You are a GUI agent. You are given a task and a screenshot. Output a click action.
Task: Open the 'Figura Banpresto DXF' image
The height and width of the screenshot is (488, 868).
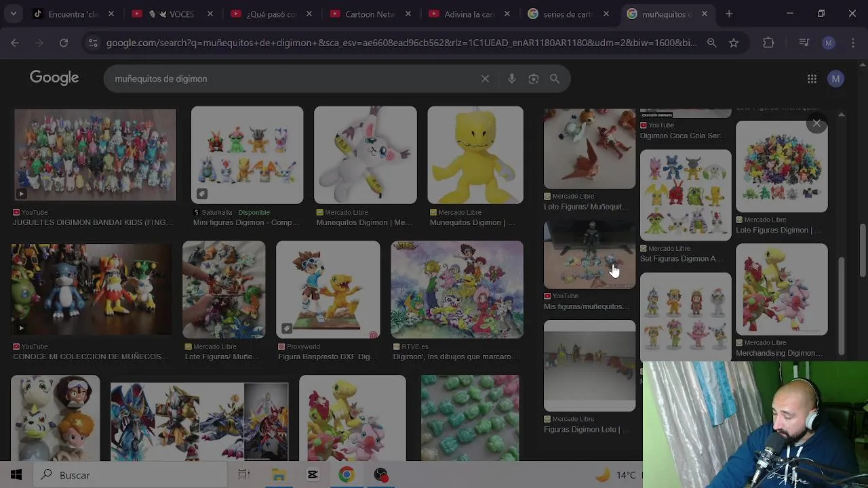pos(328,289)
